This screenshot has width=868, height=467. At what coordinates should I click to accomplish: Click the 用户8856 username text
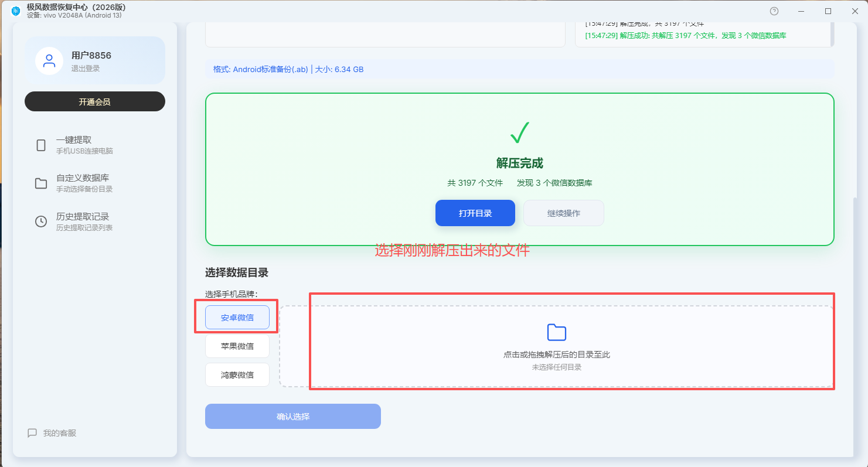tap(91, 56)
